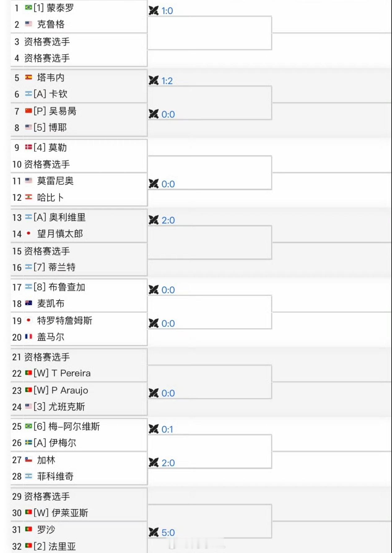Click head-to-head icon beside 5:0 score
Image resolution: width=392 pixels, height=553 pixels.
(x=154, y=533)
